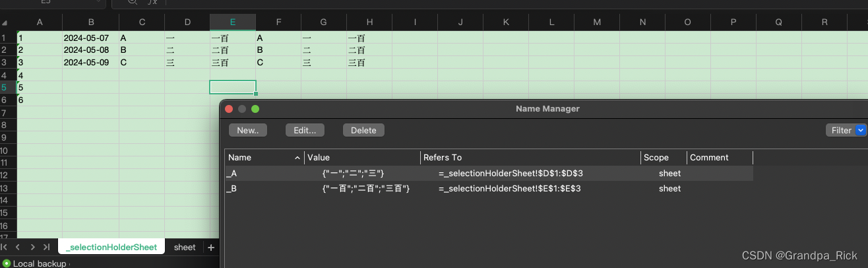Click the Refers To column header
The height and width of the screenshot is (268, 868).
530,158
